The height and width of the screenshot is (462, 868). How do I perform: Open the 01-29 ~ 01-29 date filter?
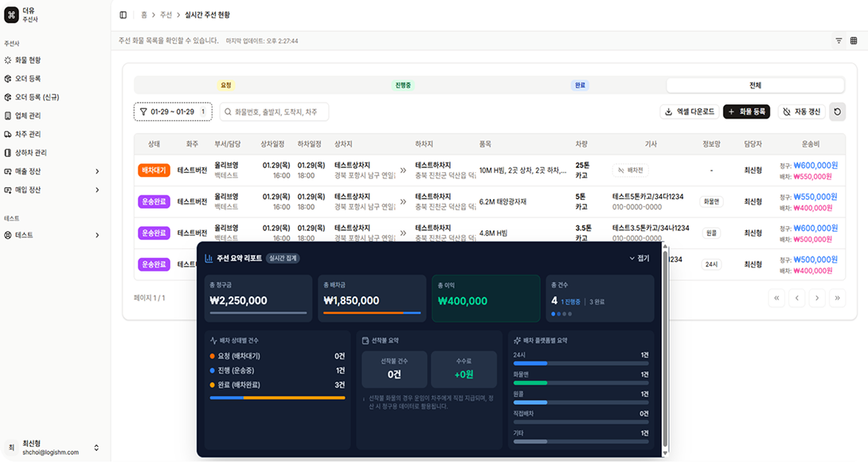pos(173,112)
